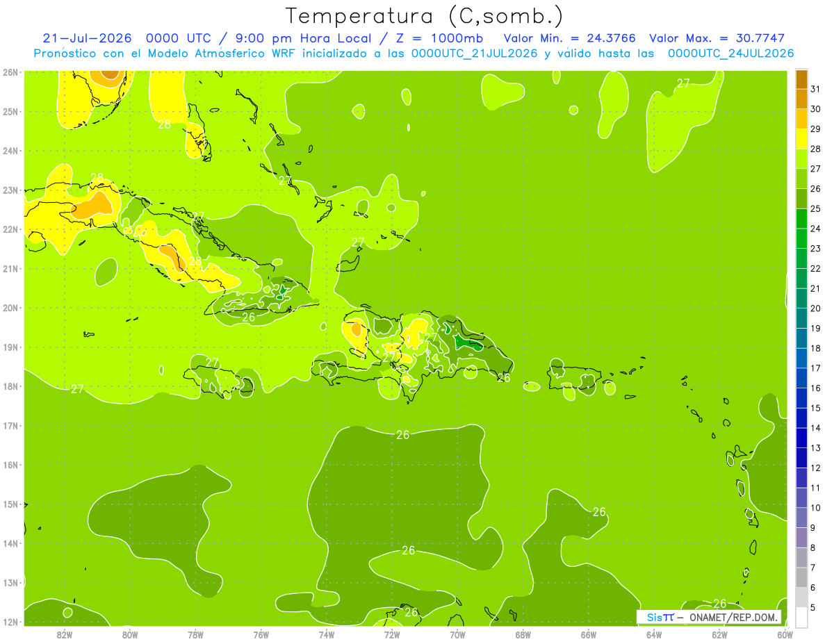Image resolution: width=834 pixels, height=644 pixels.
Task: Click the '7' label on the color scale
Action: pyautogui.click(x=813, y=568)
